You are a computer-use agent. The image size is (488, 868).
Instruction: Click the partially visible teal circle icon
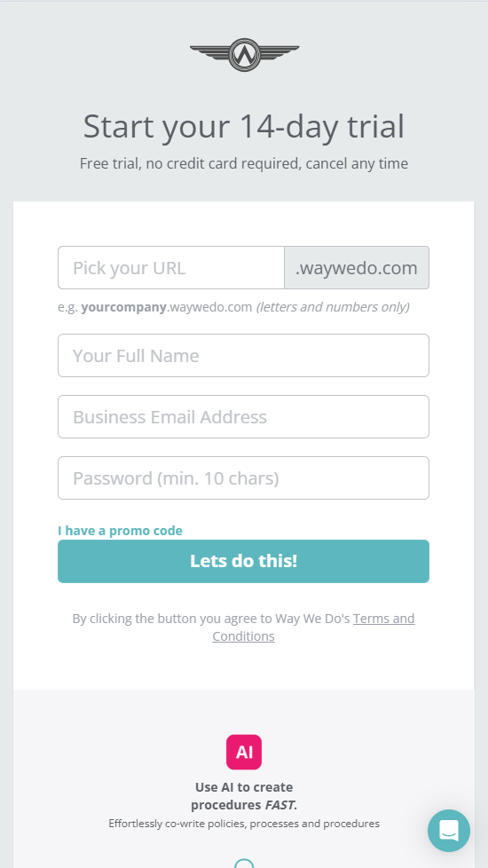click(x=244, y=863)
